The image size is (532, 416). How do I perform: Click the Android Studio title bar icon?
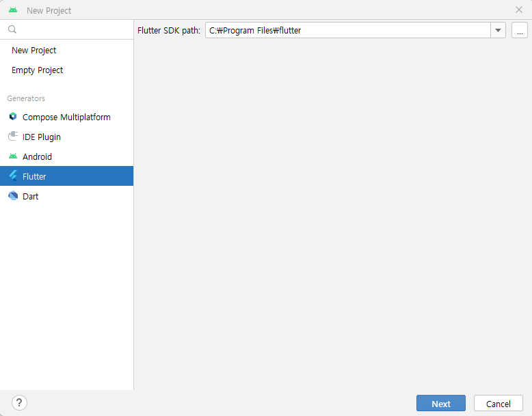13,10
